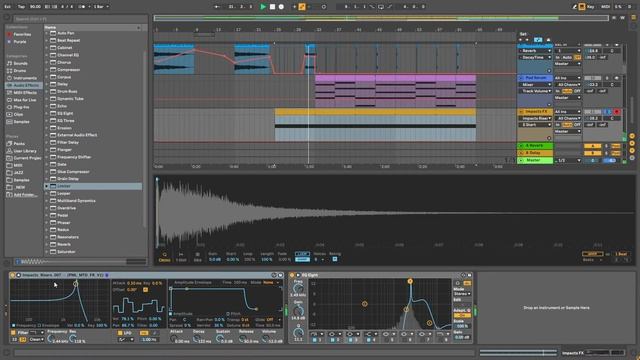Toggle Simpler Filter section on/off
Screen dimensions: 640x360
click(x=13, y=333)
